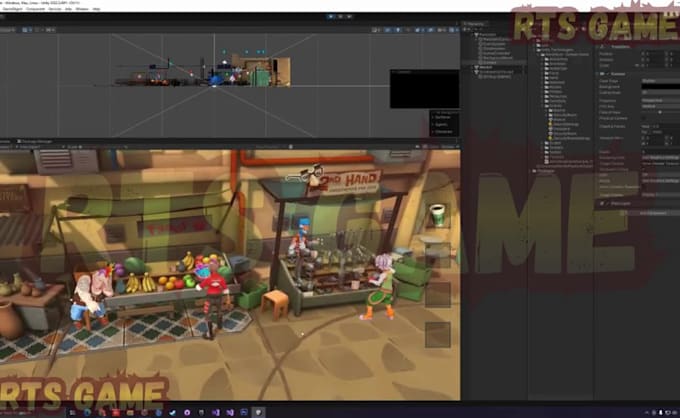
Task: Open the Scene view Gizmos icon
Action: (x=452, y=30)
